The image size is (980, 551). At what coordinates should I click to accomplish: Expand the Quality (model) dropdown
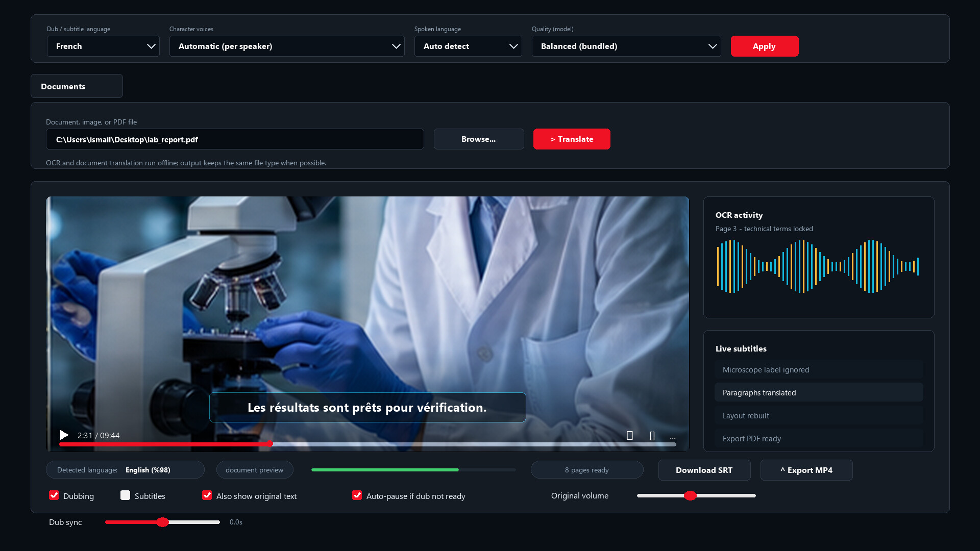[x=626, y=46]
